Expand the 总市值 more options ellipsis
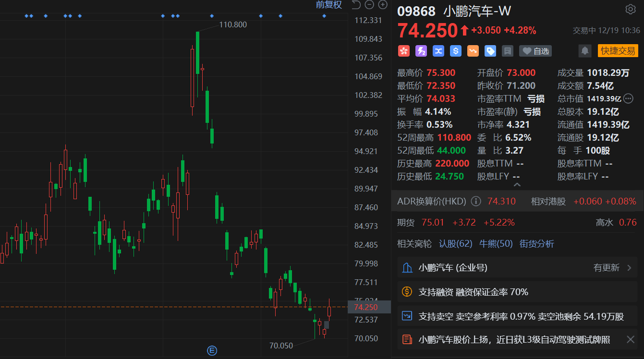Screen dimensions: 644x359 click(628, 99)
